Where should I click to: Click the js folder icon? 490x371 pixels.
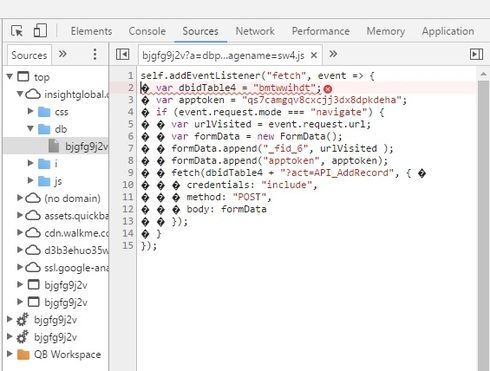(x=44, y=181)
